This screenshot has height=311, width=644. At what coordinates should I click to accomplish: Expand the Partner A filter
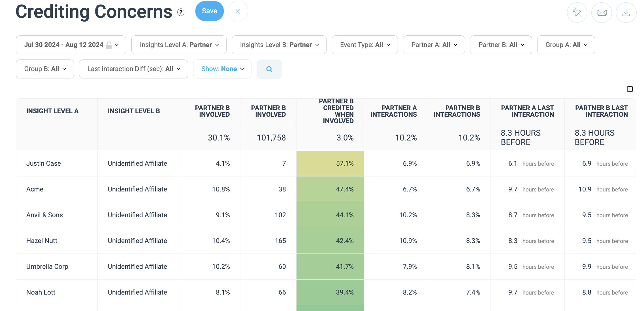coord(434,45)
